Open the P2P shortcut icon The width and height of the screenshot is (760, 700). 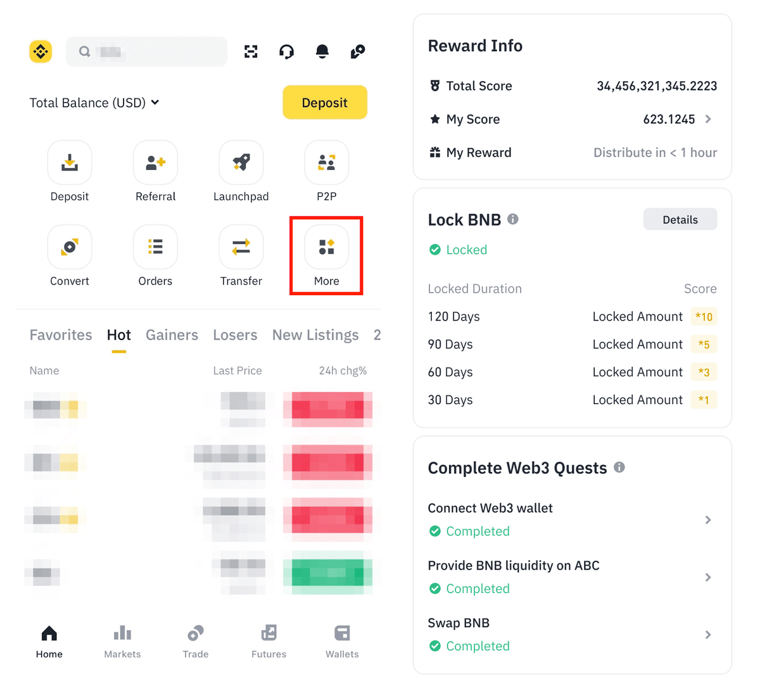pyautogui.click(x=326, y=163)
